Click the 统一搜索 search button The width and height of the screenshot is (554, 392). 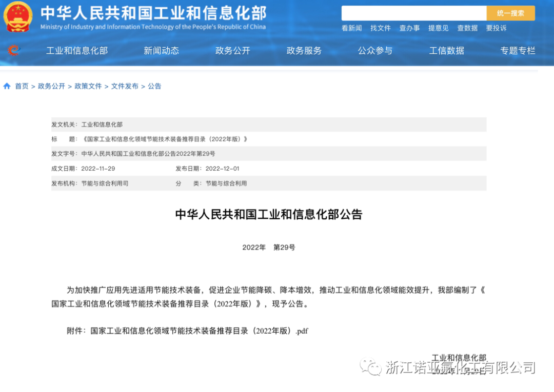click(510, 12)
